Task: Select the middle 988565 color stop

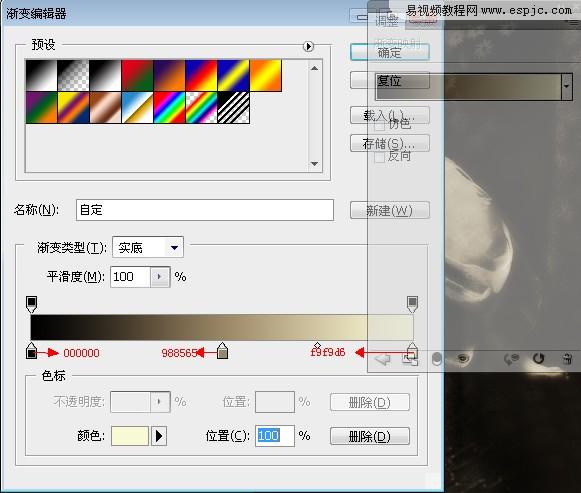Action: click(222, 351)
